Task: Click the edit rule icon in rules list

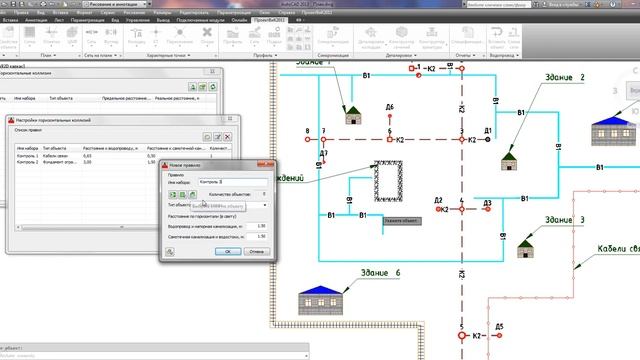Action: click(218, 137)
